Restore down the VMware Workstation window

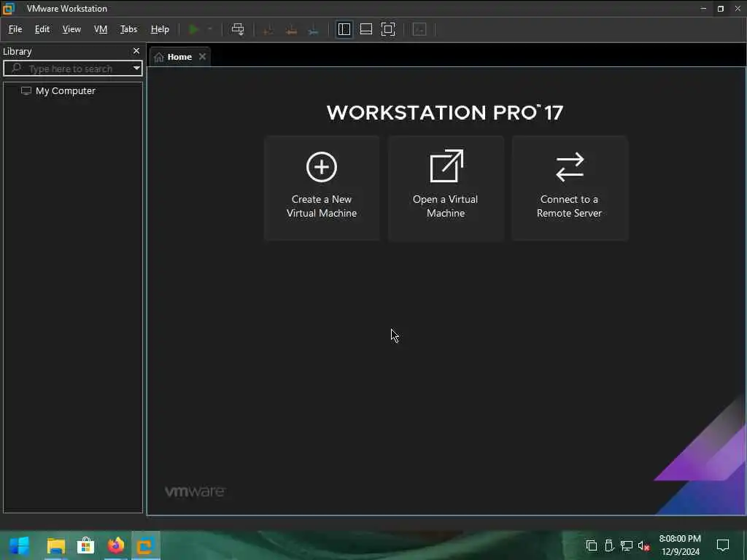click(720, 9)
